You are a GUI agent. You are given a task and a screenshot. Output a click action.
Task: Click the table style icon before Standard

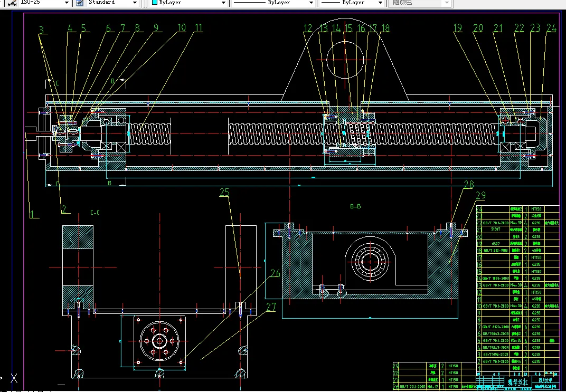(80, 3)
